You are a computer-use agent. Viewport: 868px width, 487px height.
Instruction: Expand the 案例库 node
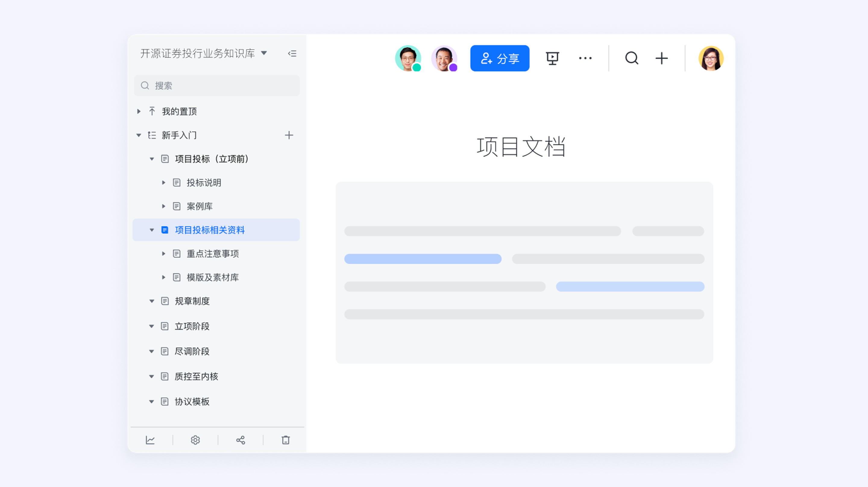coord(164,206)
